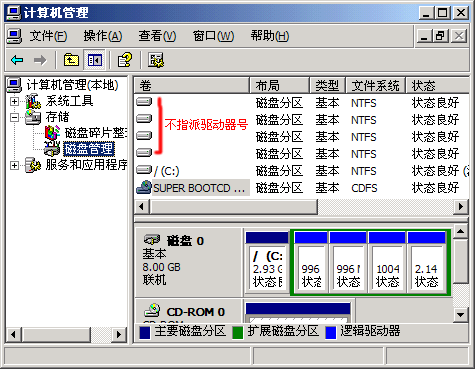Select the SUPER BOOTCD volume row
Image resolution: width=475 pixels, height=369 pixels.
(302, 188)
